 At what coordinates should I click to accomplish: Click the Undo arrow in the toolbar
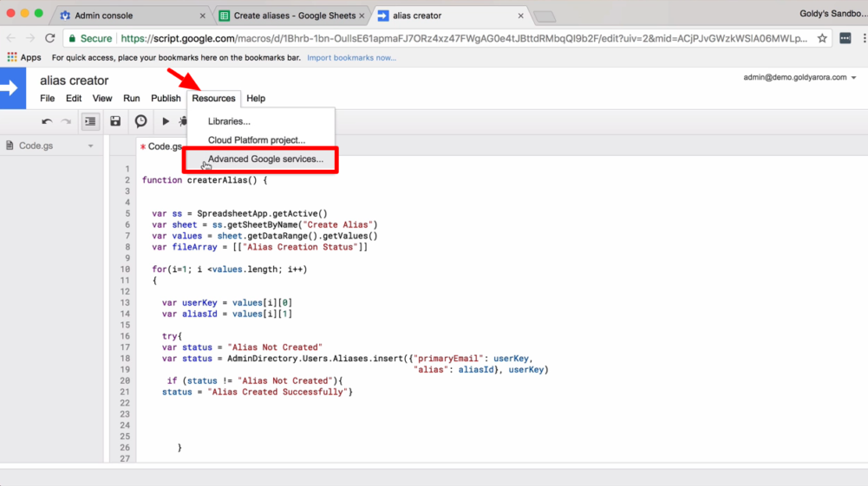click(47, 121)
